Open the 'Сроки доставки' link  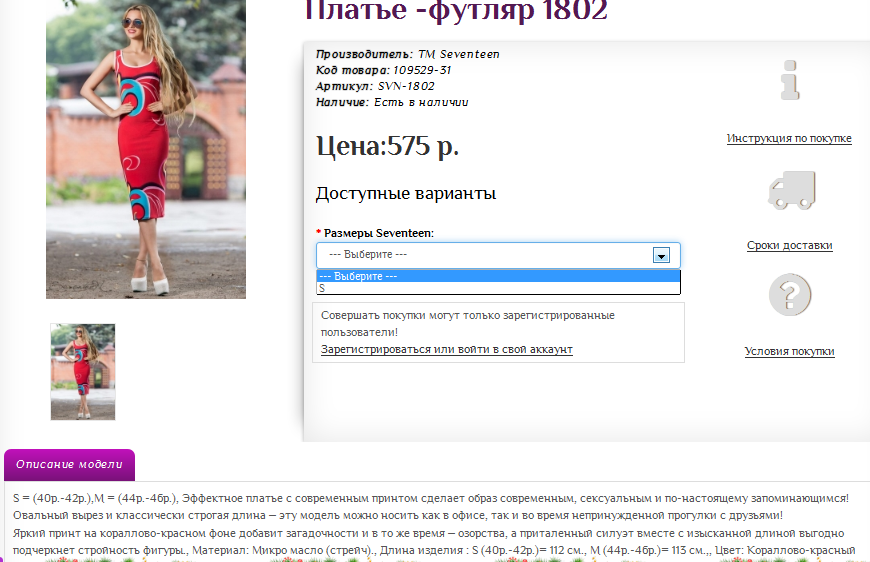(x=789, y=245)
